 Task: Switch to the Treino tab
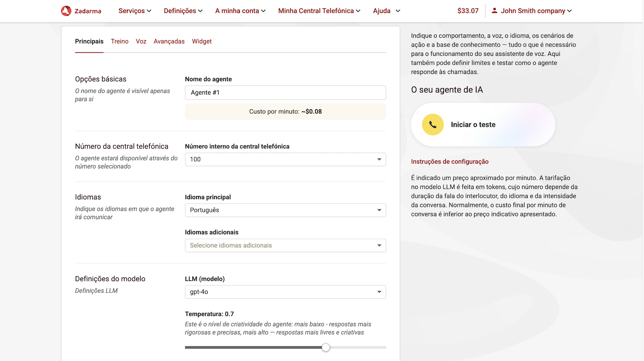coord(120,41)
